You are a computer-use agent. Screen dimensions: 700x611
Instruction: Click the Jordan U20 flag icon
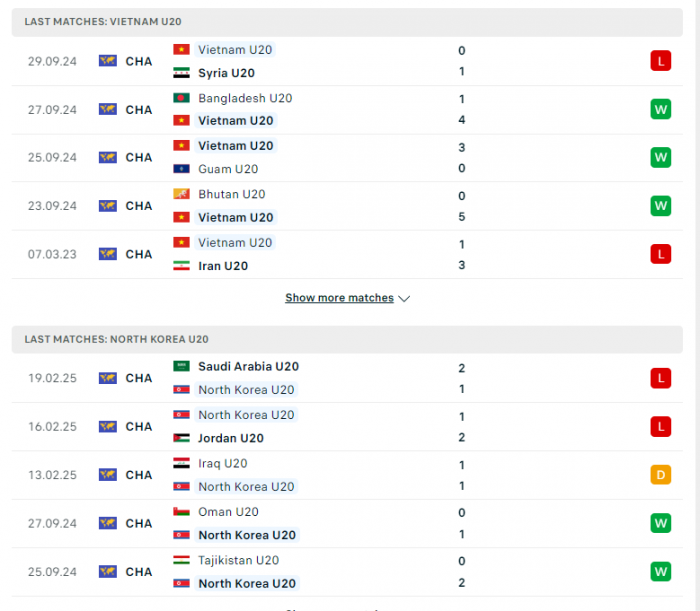point(181,438)
